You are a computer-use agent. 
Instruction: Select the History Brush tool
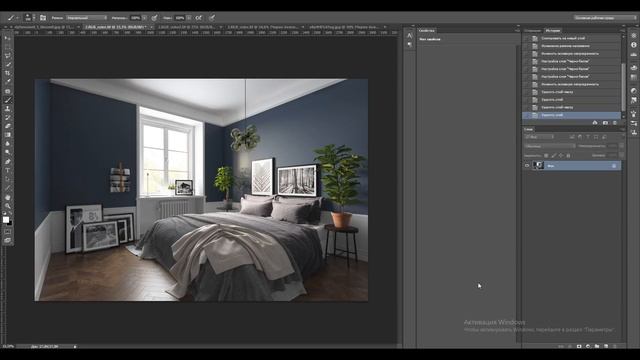7,117
